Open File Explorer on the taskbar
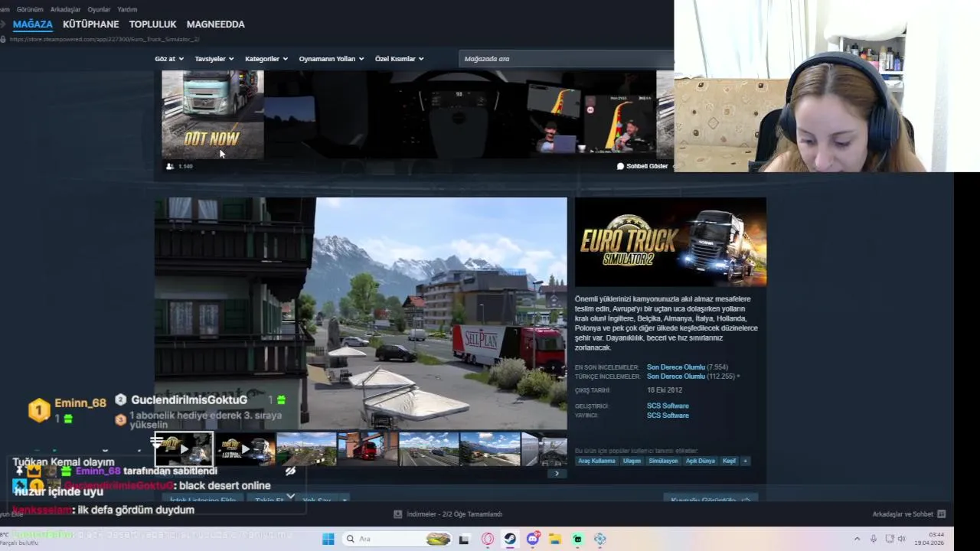This screenshot has height=551, width=980. [555, 539]
